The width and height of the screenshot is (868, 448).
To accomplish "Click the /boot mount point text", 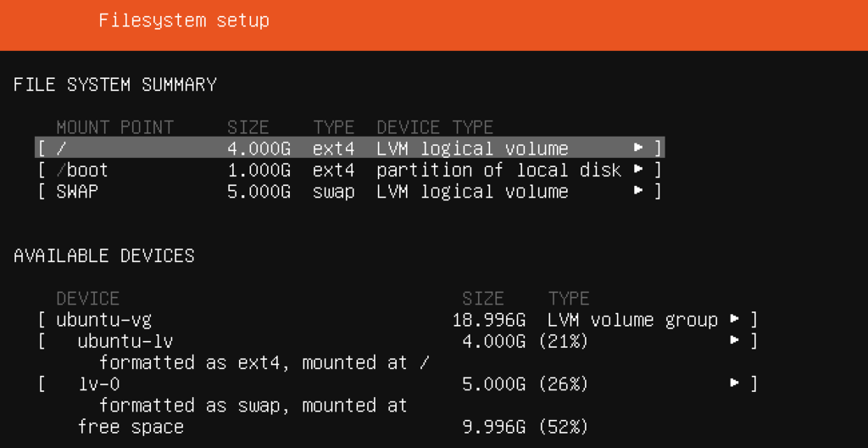I will pos(82,170).
